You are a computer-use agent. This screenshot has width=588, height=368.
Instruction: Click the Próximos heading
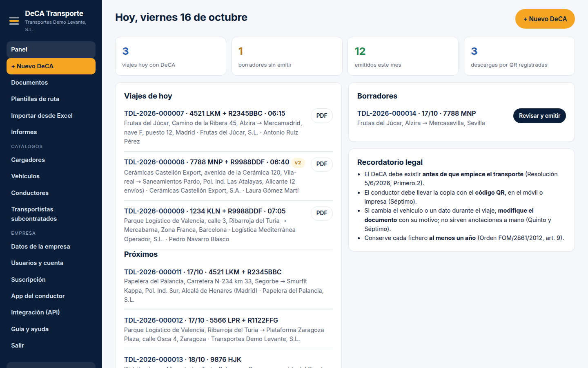[x=141, y=254]
